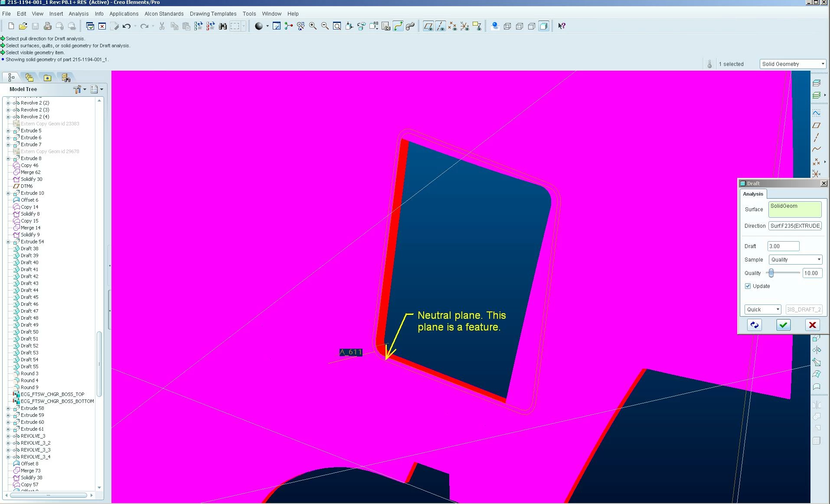Image resolution: width=830 pixels, height=504 pixels.
Task: Click the context-sensitive help icon
Action: (x=562, y=26)
